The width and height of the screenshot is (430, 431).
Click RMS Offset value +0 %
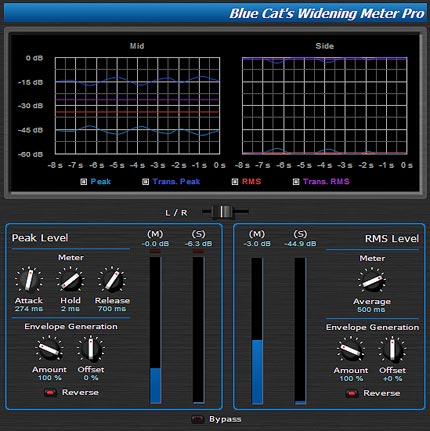393,379
